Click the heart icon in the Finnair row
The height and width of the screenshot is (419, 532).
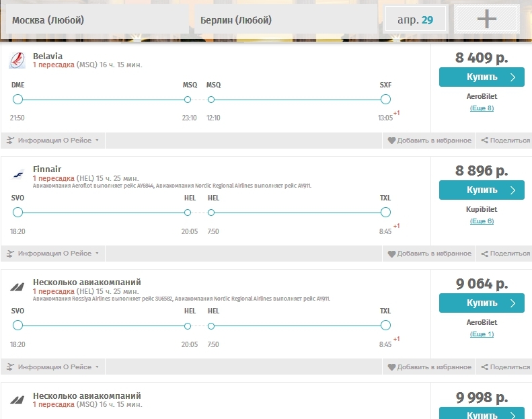391,254
